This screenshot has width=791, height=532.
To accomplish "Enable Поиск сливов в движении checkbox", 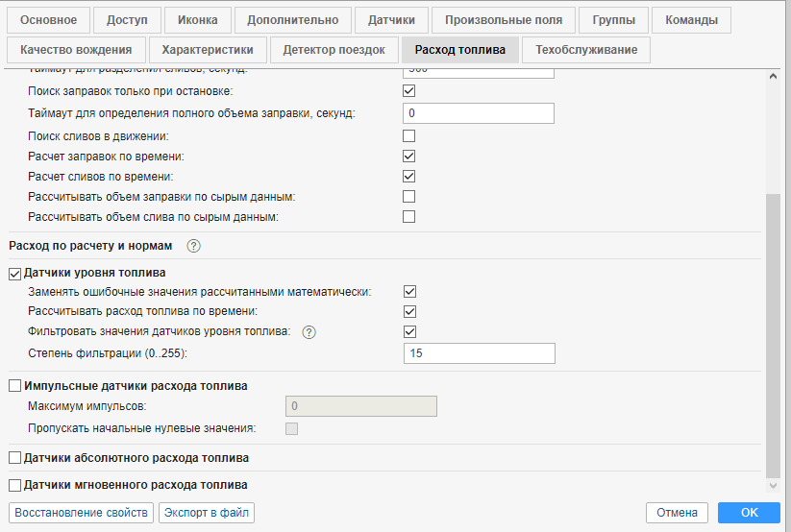I will point(408,135).
